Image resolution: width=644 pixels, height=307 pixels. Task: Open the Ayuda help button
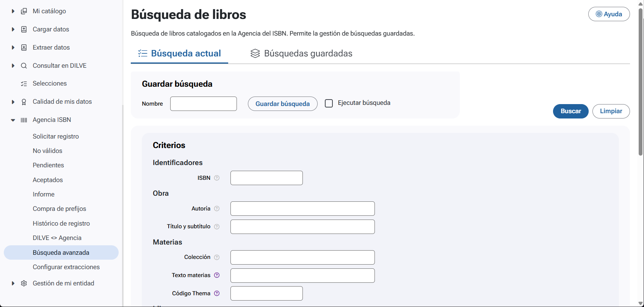click(x=609, y=14)
